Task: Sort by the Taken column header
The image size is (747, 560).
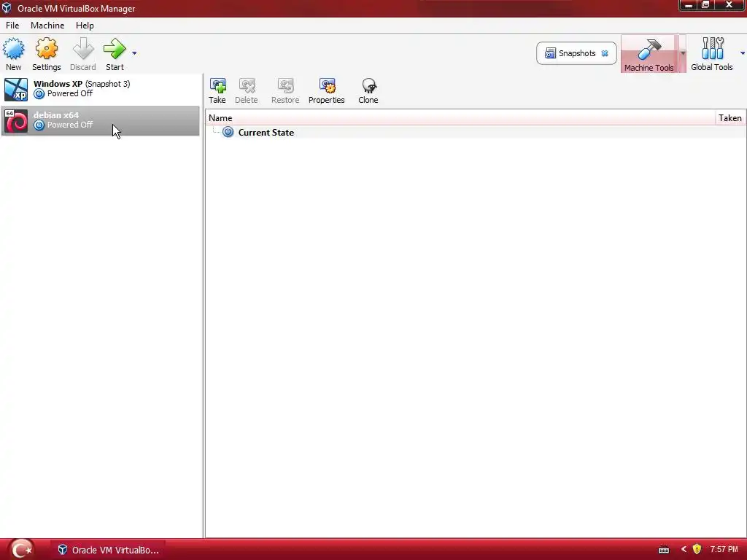Action: (x=730, y=118)
